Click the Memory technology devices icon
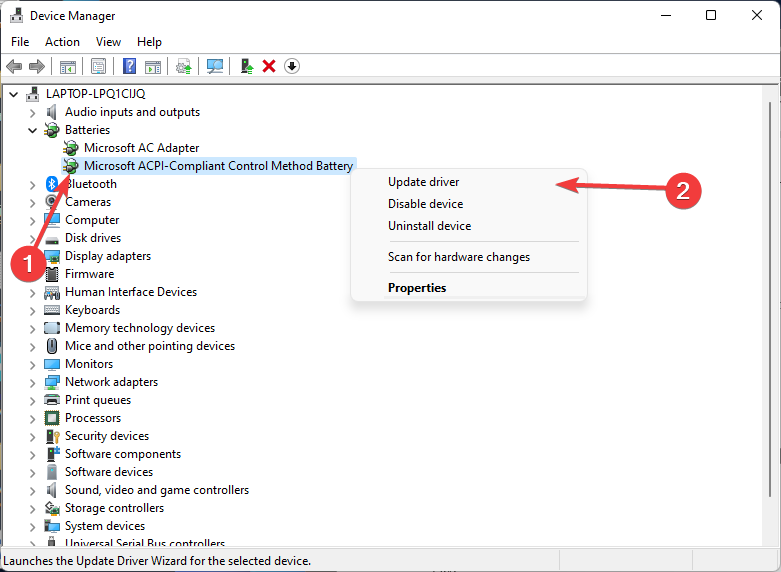 52,328
